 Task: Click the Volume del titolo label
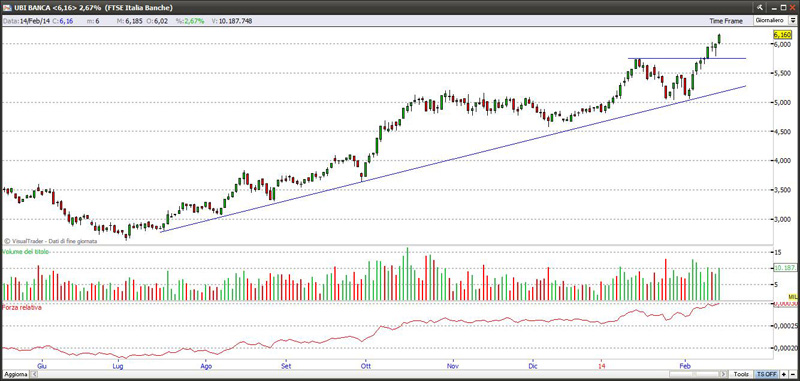(26, 251)
